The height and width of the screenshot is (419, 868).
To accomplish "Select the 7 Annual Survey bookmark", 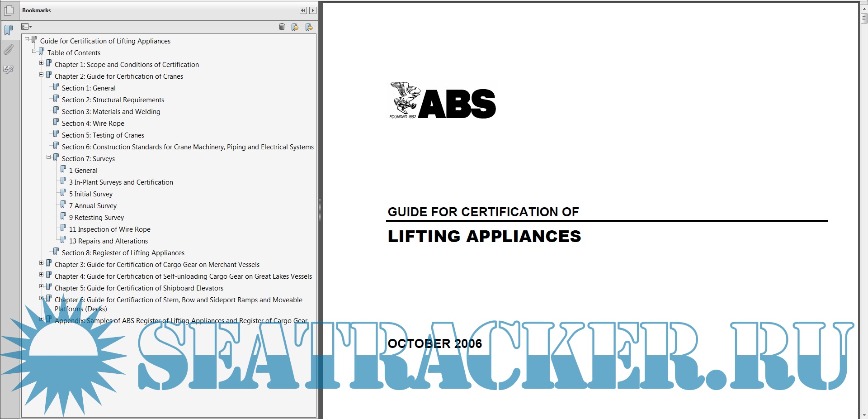I will pyautogui.click(x=93, y=206).
